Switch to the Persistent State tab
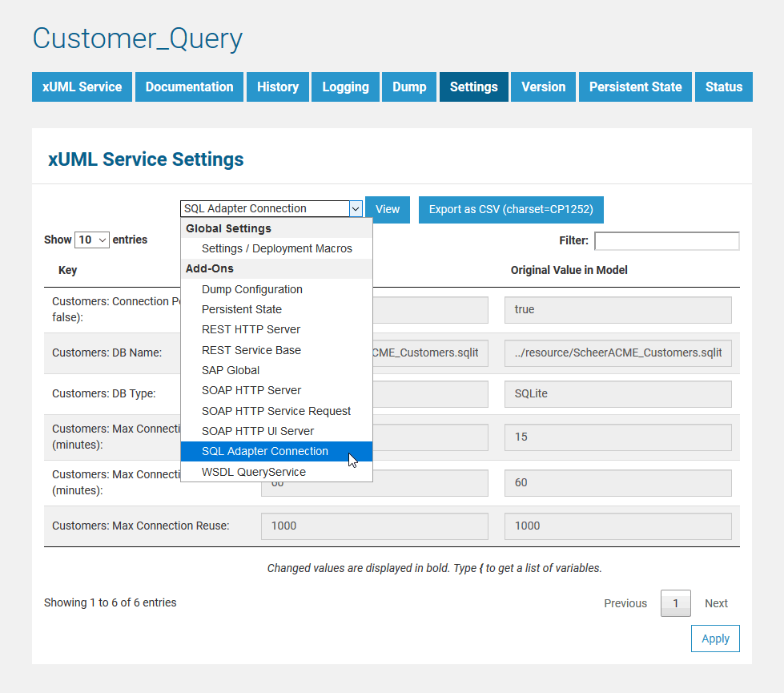The image size is (784, 693). click(634, 87)
